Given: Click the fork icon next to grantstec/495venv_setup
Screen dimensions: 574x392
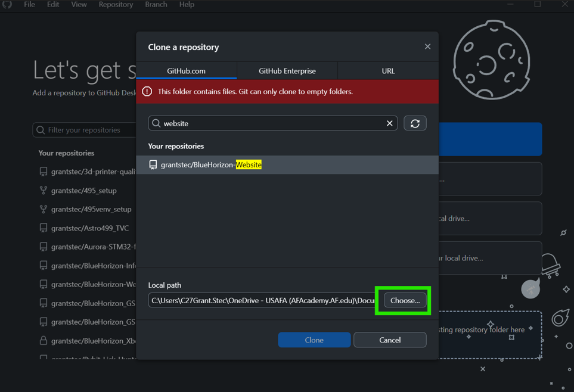Looking at the screenshot, I should coord(44,209).
